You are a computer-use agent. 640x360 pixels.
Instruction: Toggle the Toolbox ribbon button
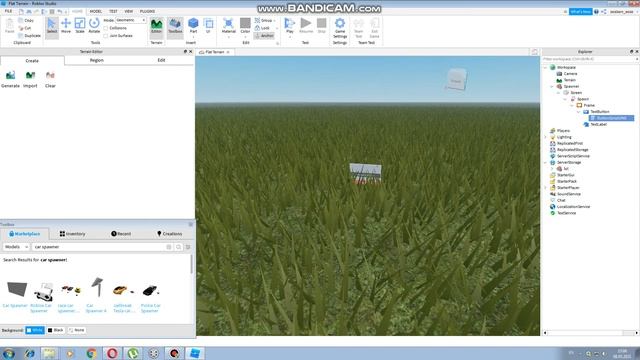(x=175, y=26)
